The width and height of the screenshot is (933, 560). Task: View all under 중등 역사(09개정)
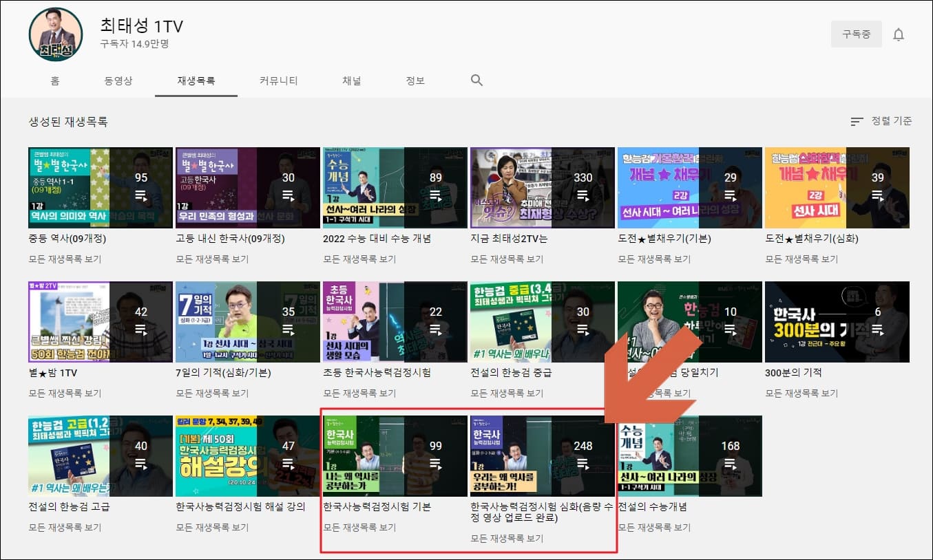(65, 259)
